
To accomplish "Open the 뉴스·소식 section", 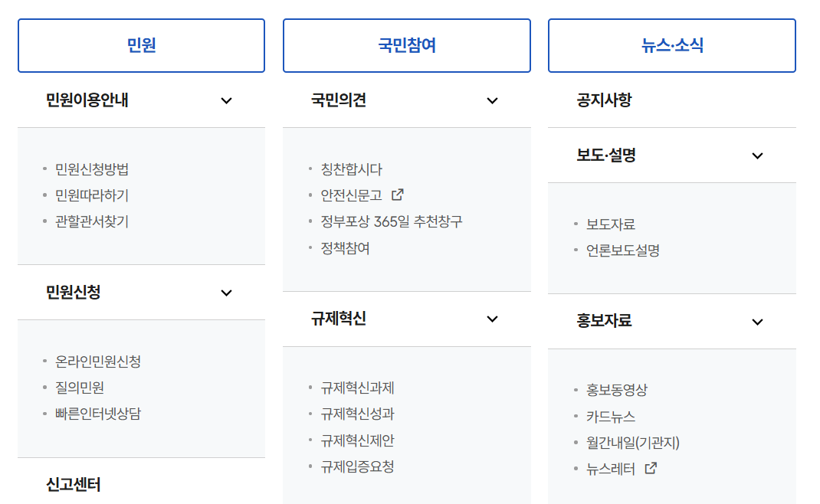I will [x=672, y=45].
